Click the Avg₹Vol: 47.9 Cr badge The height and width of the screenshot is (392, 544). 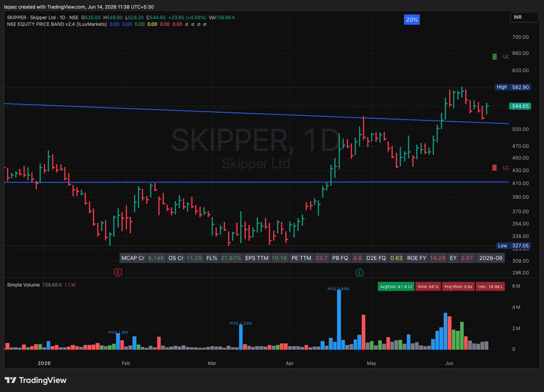click(396, 286)
